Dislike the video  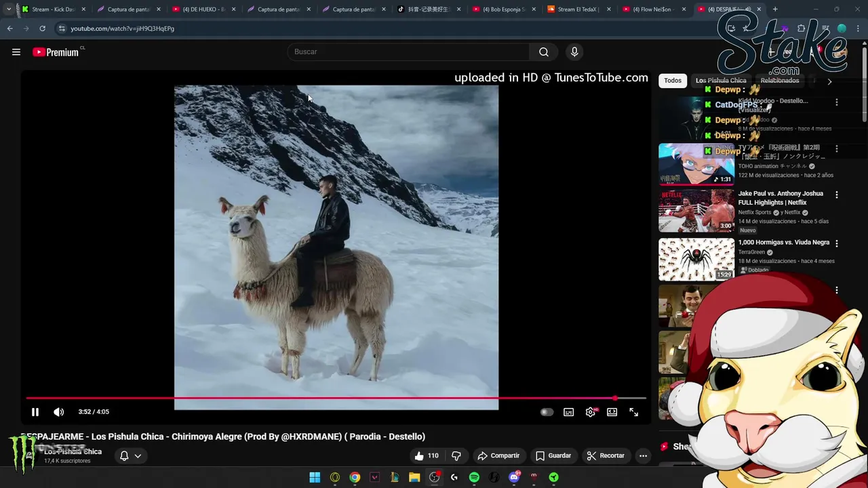[x=456, y=455]
